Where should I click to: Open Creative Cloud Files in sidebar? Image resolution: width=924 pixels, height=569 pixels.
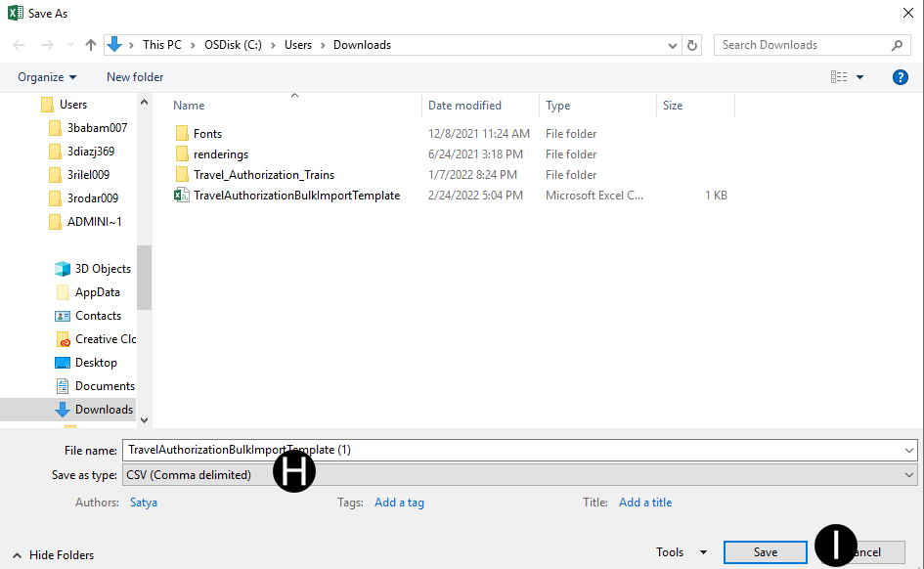[x=105, y=339]
